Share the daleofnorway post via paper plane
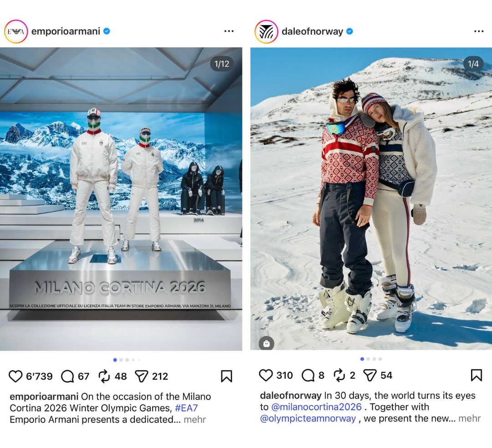Viewport: 492px width, 448px height. tap(370, 375)
